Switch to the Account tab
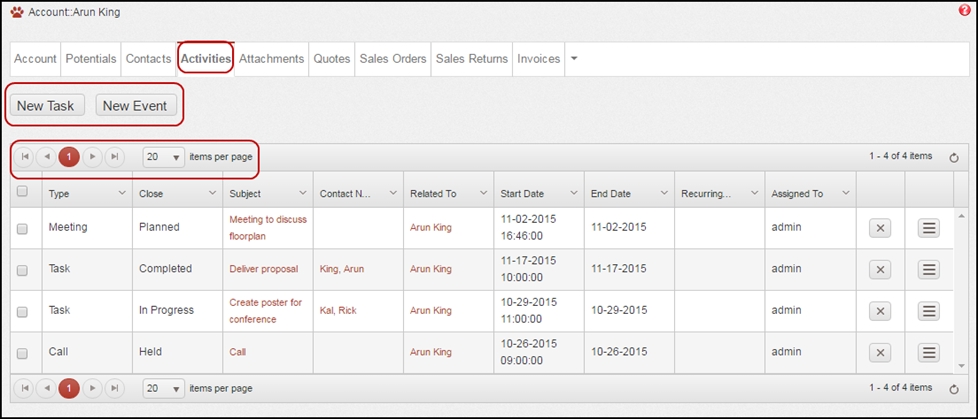 click(x=36, y=59)
